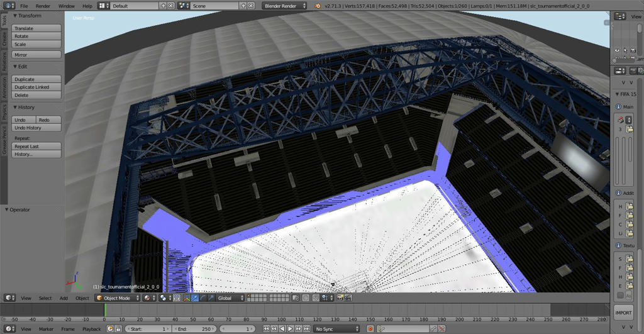
Task: Open the Help menu
Action: tap(87, 6)
